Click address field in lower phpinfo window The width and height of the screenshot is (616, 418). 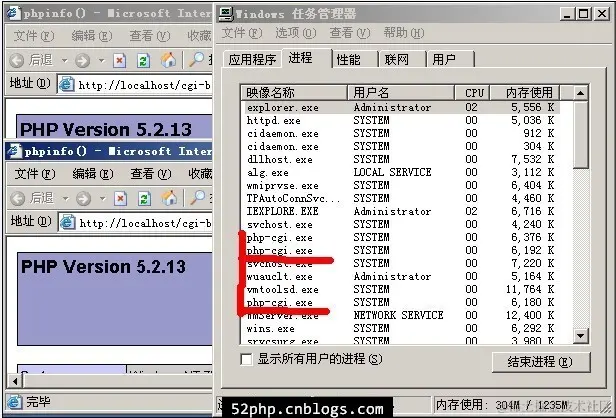136,223
